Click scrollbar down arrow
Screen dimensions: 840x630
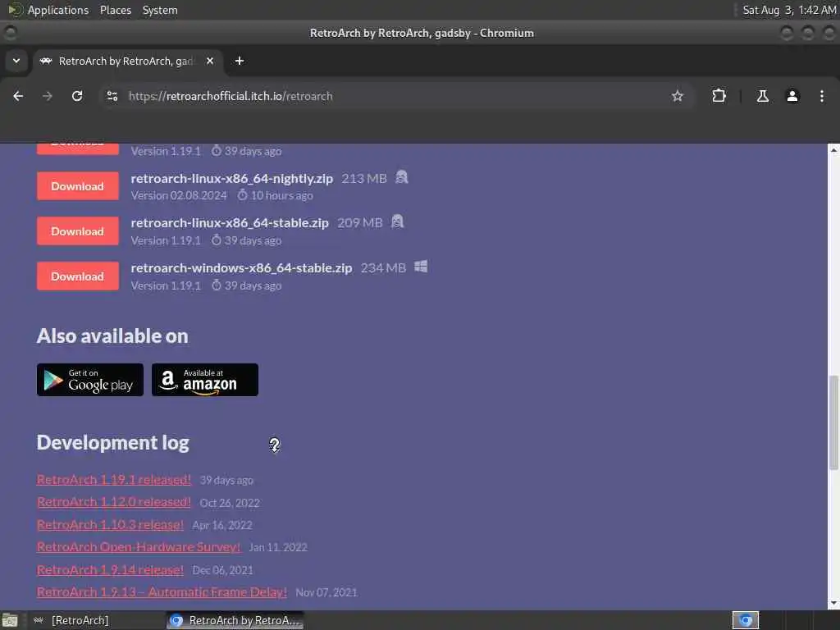click(833, 604)
